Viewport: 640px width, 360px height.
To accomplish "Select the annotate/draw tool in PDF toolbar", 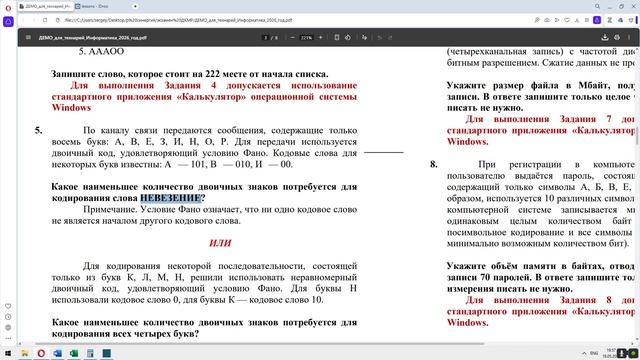I will pyautogui.click(x=364, y=38).
